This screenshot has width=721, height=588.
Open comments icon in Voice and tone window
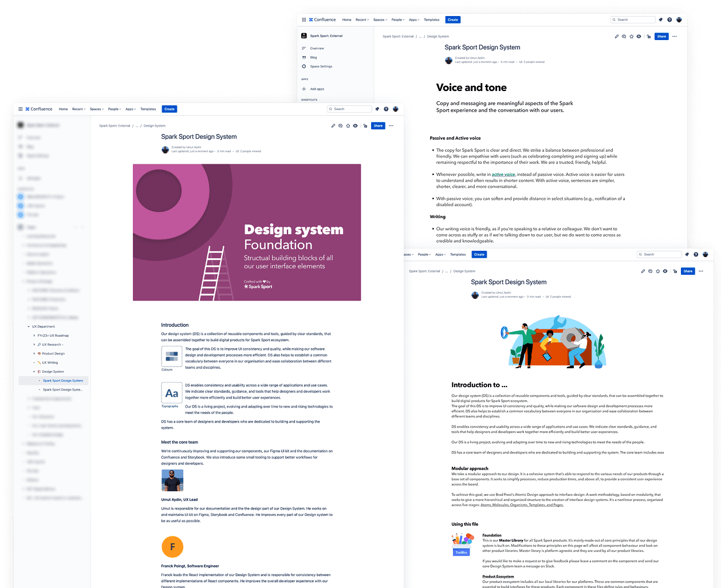coord(624,37)
